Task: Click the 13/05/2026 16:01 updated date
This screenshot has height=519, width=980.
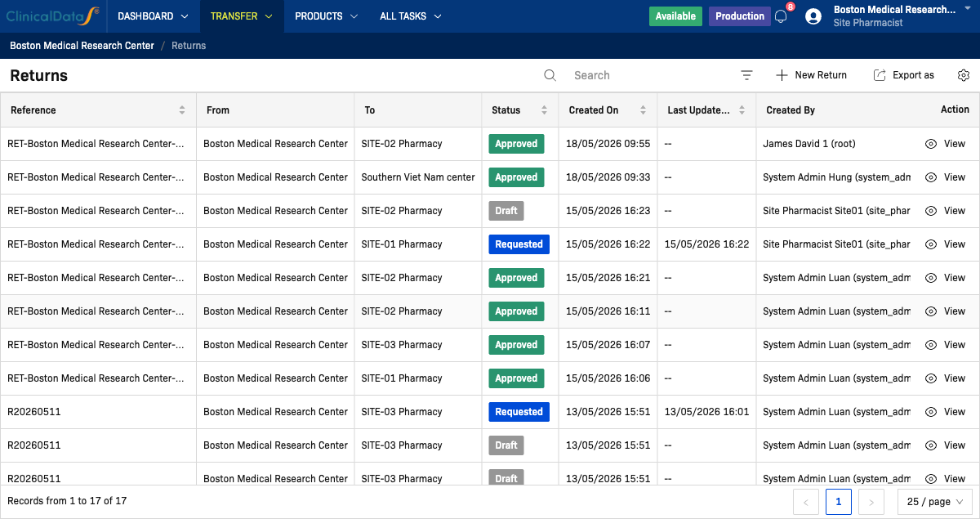Action: click(x=707, y=412)
